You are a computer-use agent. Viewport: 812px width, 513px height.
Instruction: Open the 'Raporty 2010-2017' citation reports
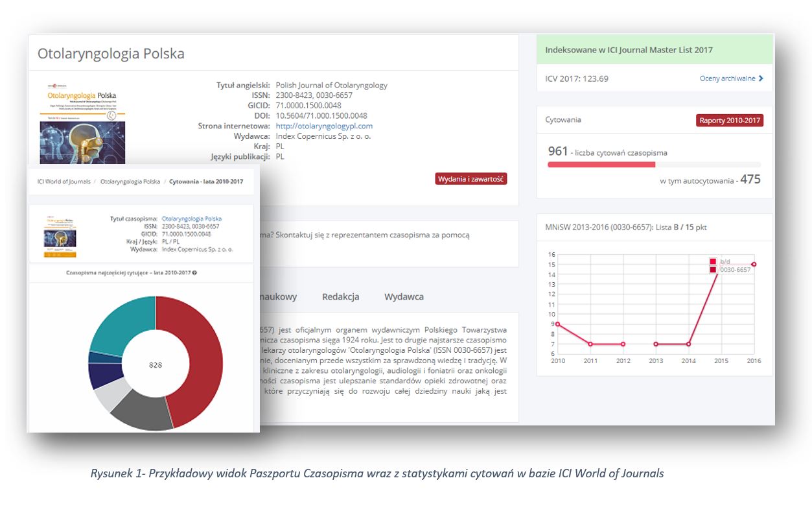(x=730, y=120)
